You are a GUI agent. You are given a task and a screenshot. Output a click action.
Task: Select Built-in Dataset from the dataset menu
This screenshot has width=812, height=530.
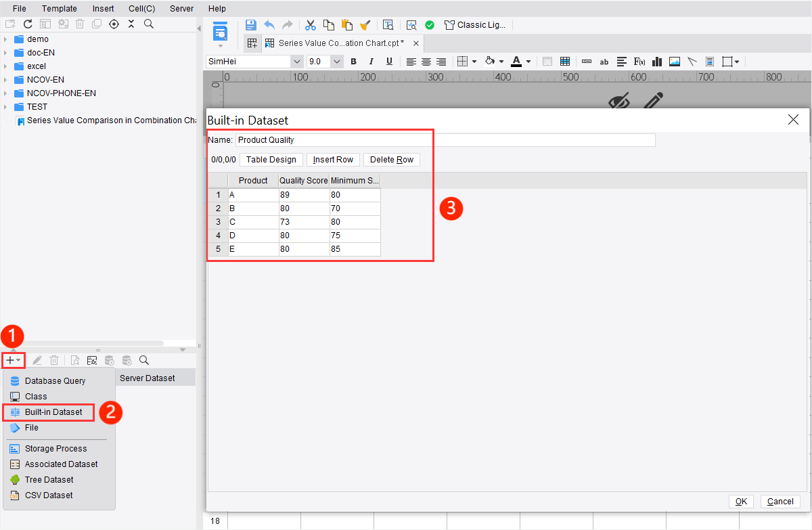pyautogui.click(x=48, y=412)
